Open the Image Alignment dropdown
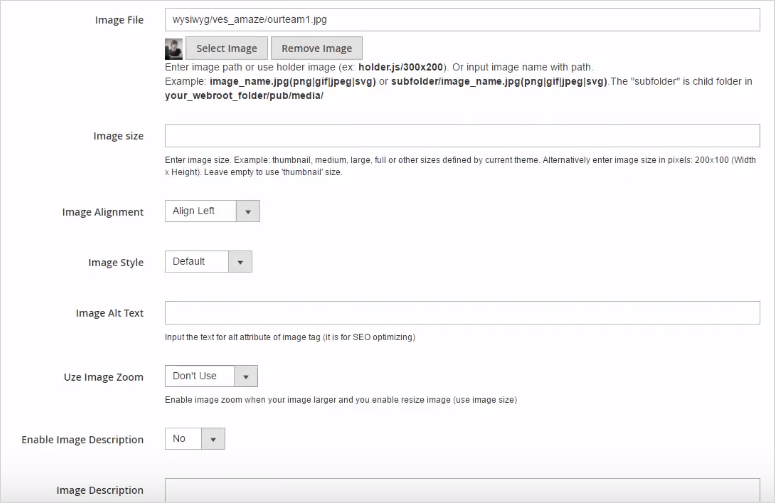The width and height of the screenshot is (775, 503). point(212,211)
